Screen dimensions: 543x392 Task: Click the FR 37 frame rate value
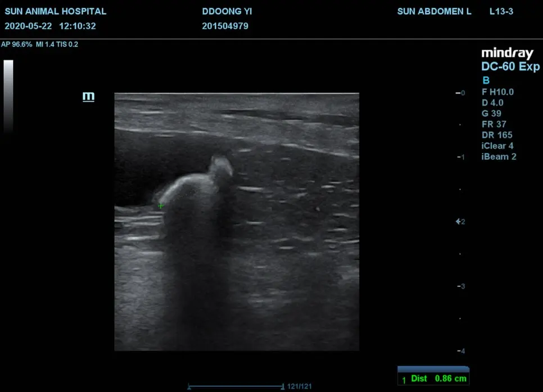click(494, 124)
